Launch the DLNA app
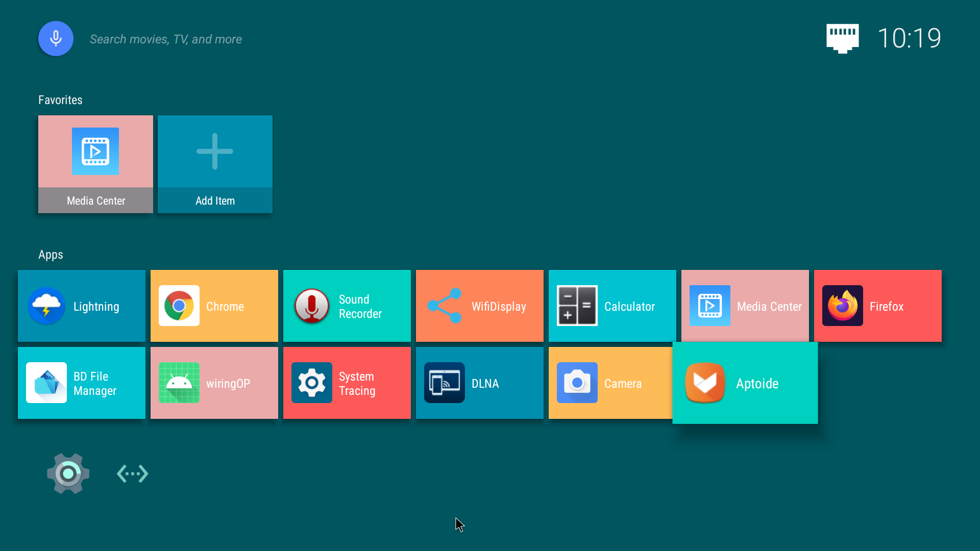 click(480, 383)
